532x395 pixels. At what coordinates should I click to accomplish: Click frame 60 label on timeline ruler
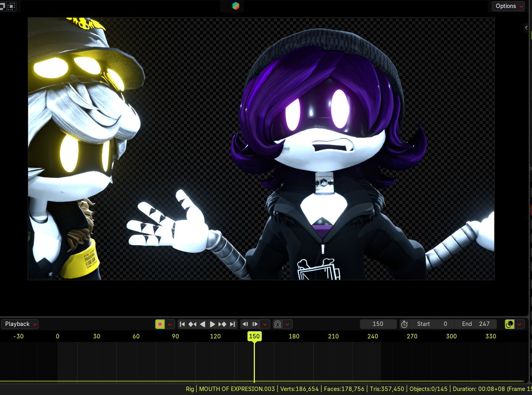(x=136, y=336)
